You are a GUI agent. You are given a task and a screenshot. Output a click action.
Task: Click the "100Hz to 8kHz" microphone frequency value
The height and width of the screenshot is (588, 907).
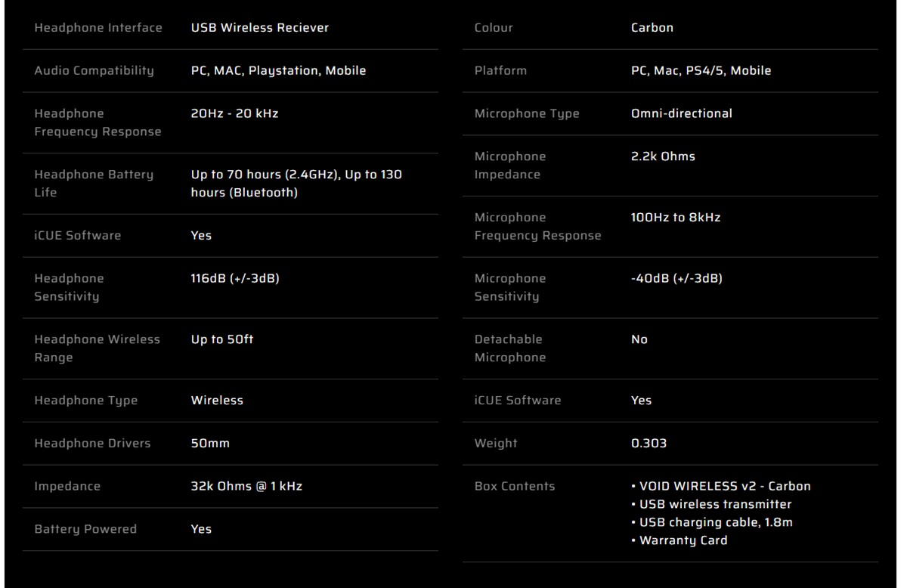tap(675, 218)
